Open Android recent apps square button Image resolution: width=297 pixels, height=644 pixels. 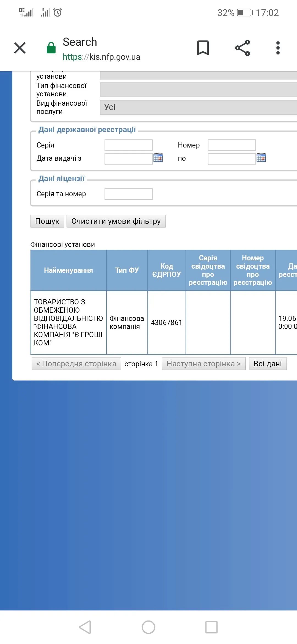coord(211,627)
